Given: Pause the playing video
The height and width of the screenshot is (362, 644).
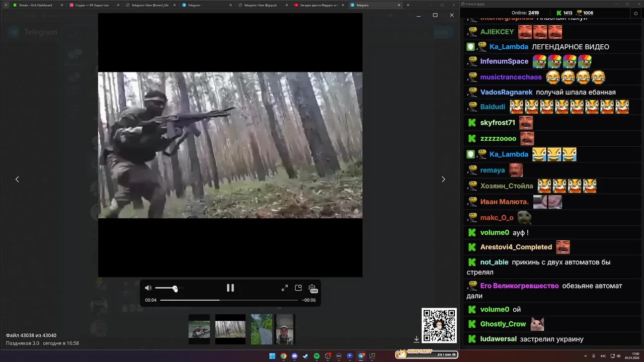Looking at the screenshot, I should 230,288.
